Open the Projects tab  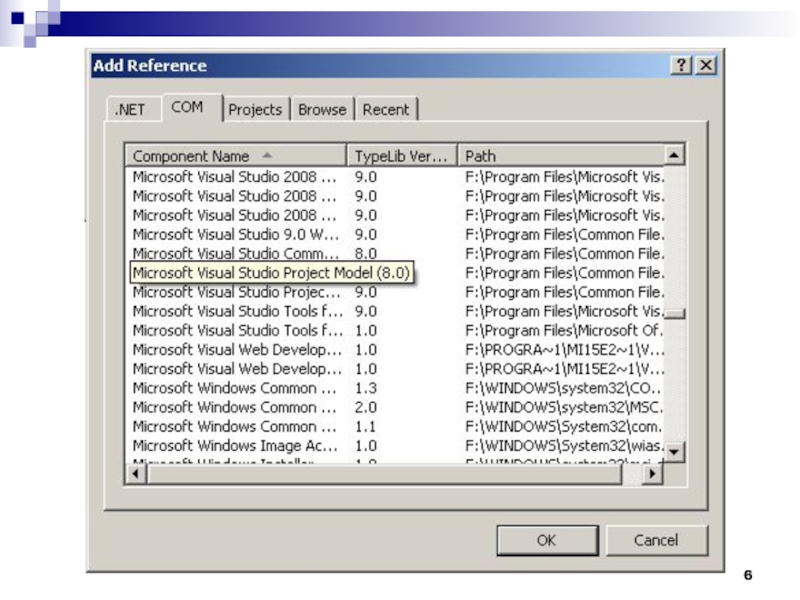tap(255, 109)
